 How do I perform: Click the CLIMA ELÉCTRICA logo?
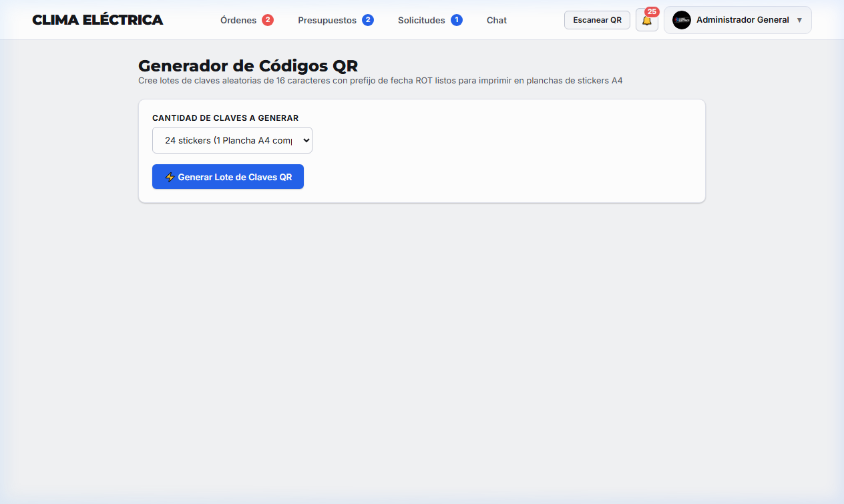[97, 20]
